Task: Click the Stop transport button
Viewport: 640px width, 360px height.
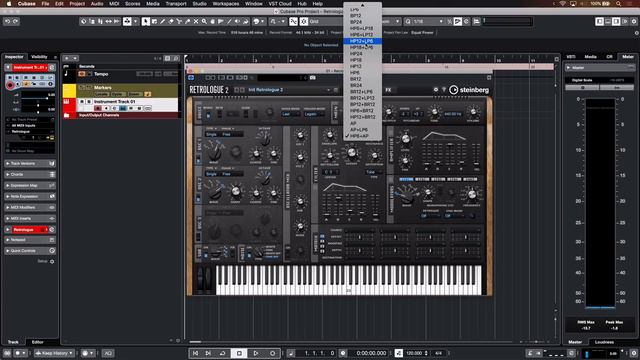Action: click(x=239, y=353)
